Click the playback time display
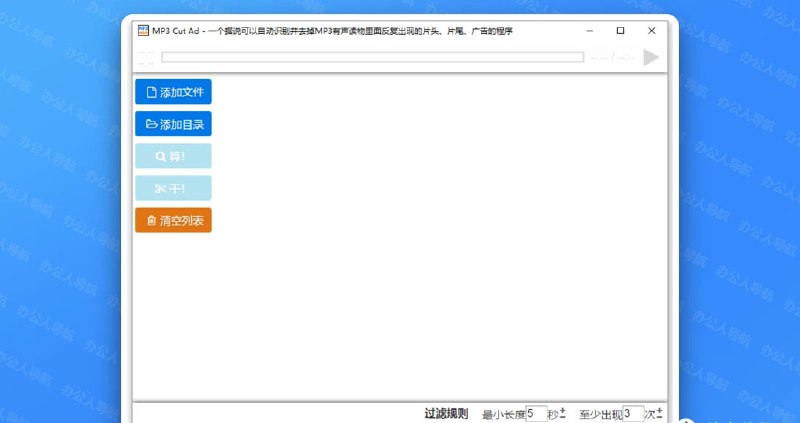 pyautogui.click(x=612, y=58)
